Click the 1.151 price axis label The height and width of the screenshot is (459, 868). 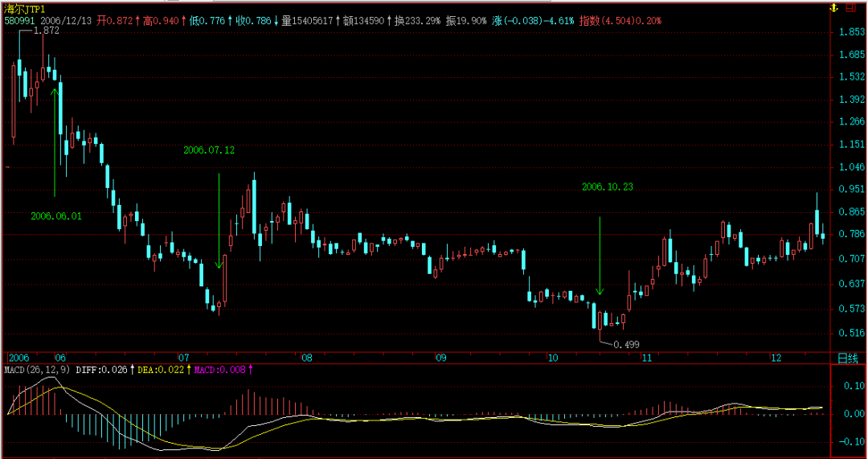pyautogui.click(x=853, y=144)
